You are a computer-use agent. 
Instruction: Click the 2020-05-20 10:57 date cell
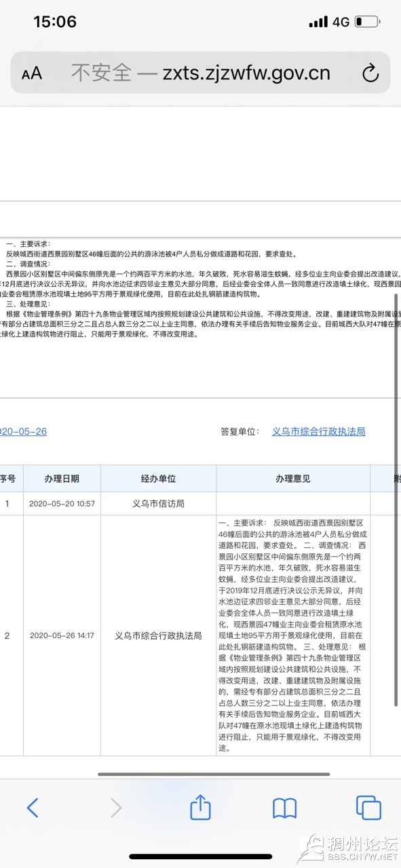coord(61,504)
